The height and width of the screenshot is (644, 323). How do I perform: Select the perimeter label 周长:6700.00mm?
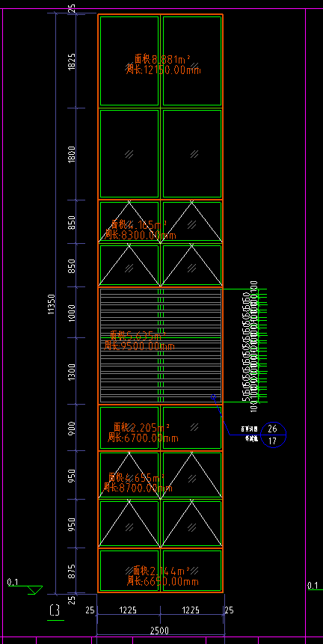point(143,438)
